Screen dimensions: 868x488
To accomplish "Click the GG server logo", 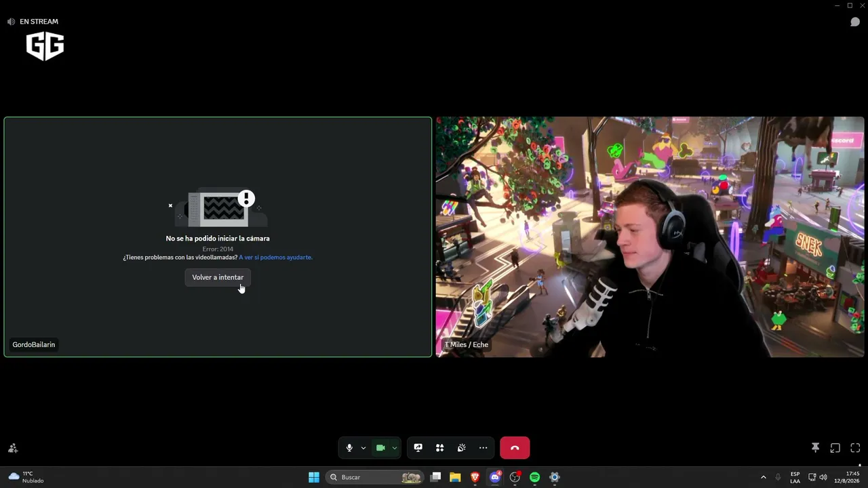I will [45, 47].
